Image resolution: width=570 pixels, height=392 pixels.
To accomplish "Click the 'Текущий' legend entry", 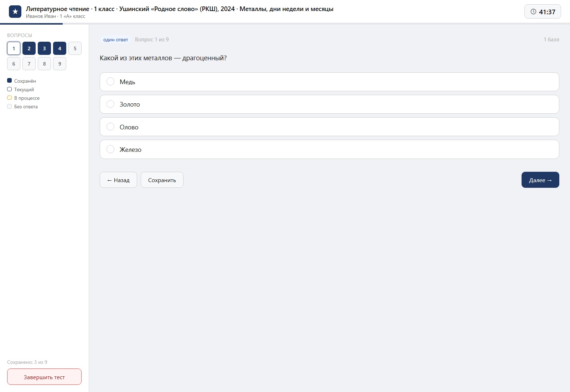I will click(x=21, y=89).
